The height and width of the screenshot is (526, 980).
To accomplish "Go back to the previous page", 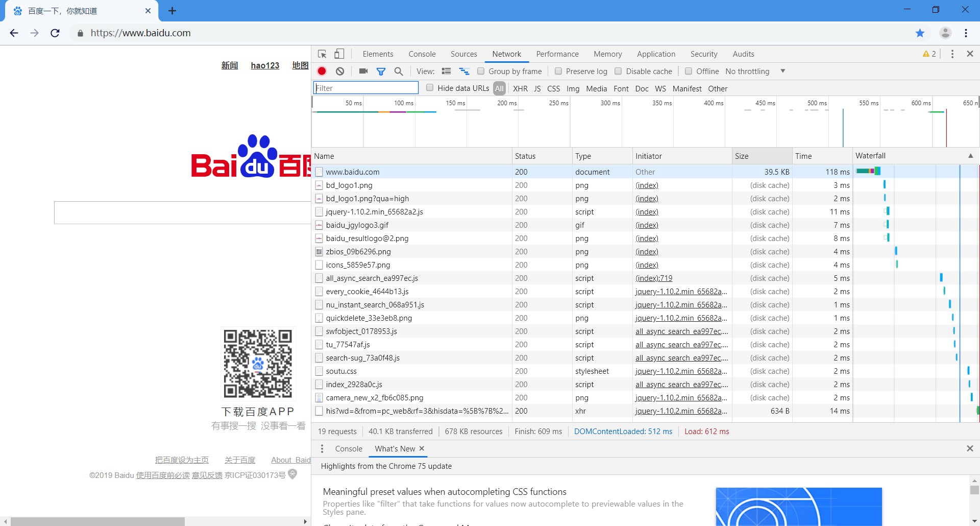I will (14, 33).
